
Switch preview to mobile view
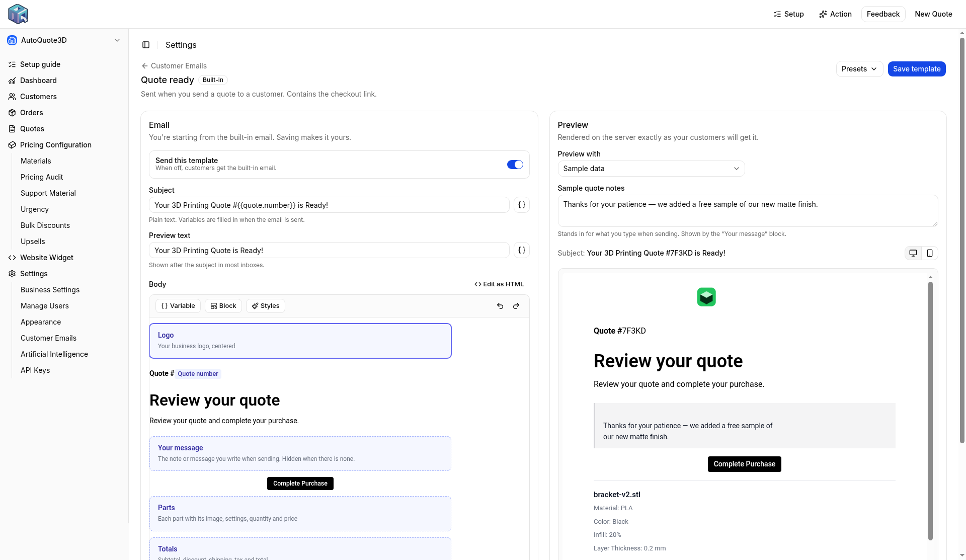(930, 253)
